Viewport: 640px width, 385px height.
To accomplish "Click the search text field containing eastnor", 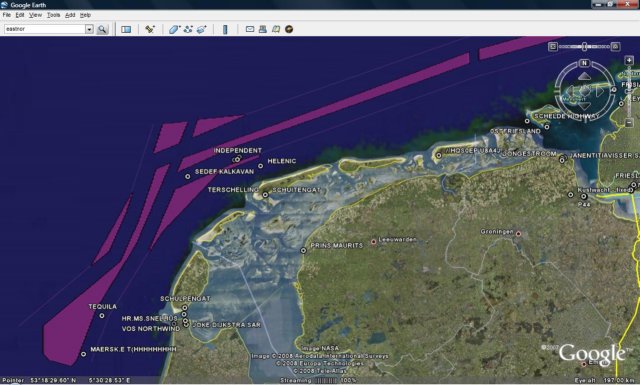I will [44, 29].
